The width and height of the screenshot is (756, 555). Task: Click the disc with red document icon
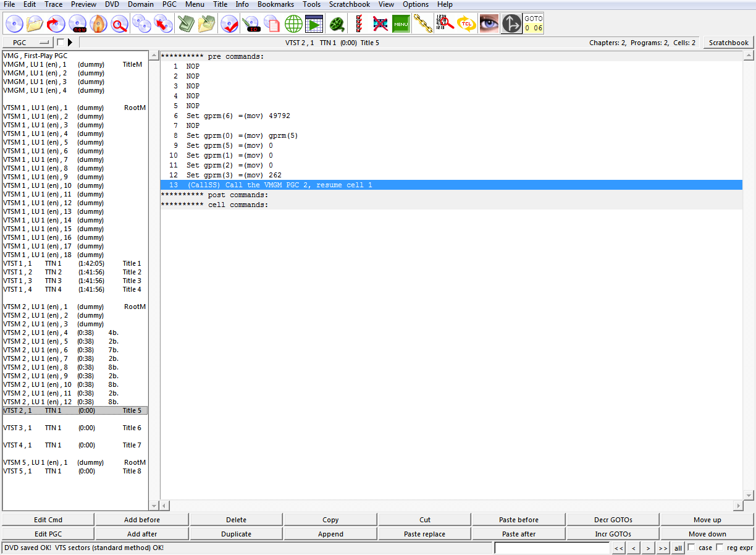click(272, 23)
